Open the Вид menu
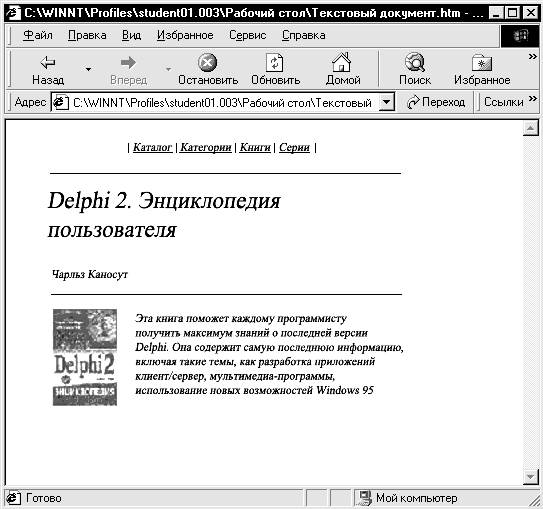Screen dimensions: 543x509 click(x=131, y=35)
